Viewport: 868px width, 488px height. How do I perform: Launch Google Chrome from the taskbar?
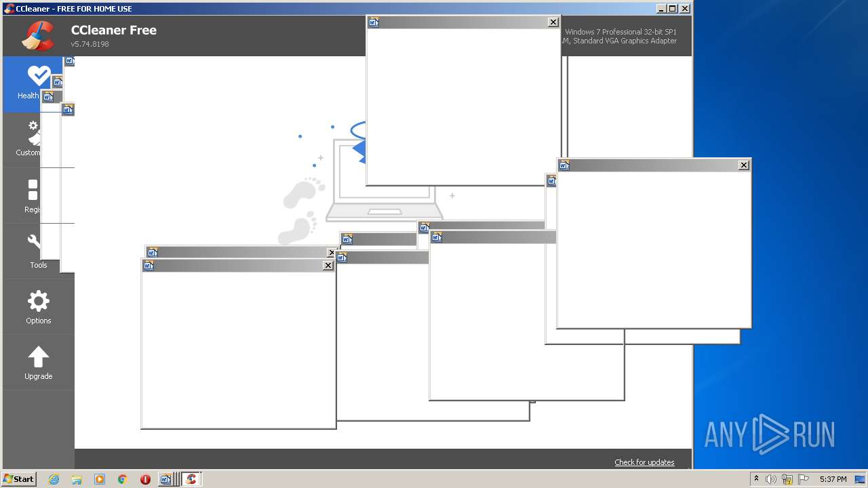pos(123,479)
